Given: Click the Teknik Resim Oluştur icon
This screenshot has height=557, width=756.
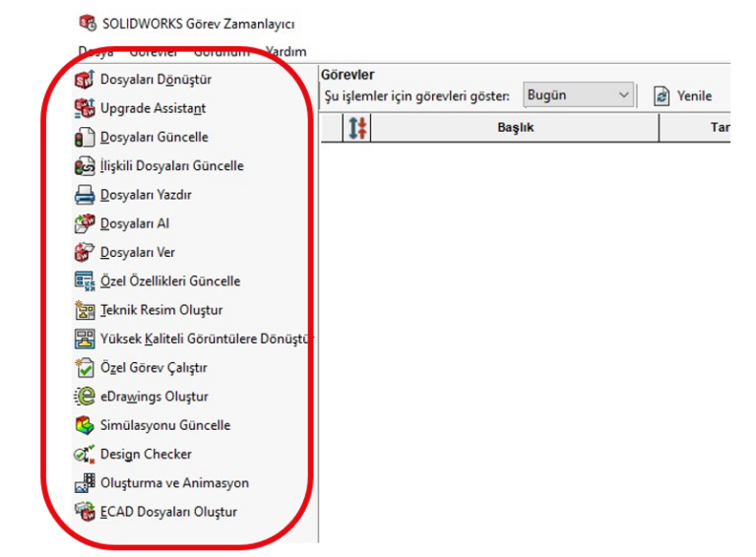Looking at the screenshot, I should coord(85,311).
